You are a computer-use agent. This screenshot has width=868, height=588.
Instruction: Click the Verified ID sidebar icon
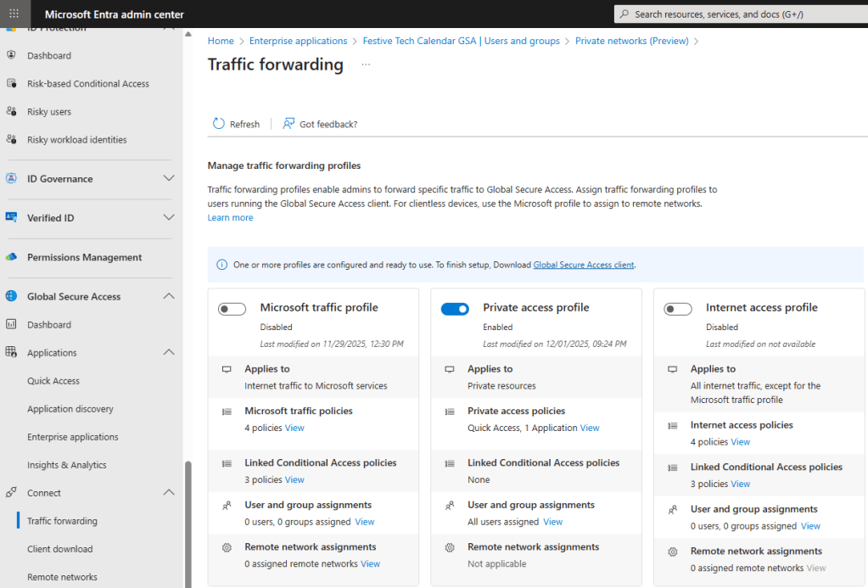(x=11, y=218)
